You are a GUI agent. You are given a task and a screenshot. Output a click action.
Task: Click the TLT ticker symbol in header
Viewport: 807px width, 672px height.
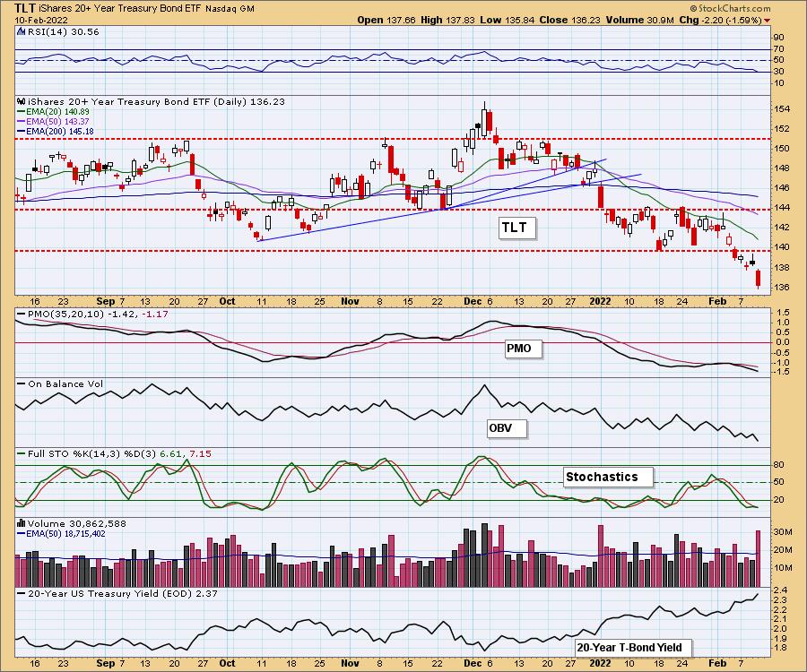[x=25, y=8]
